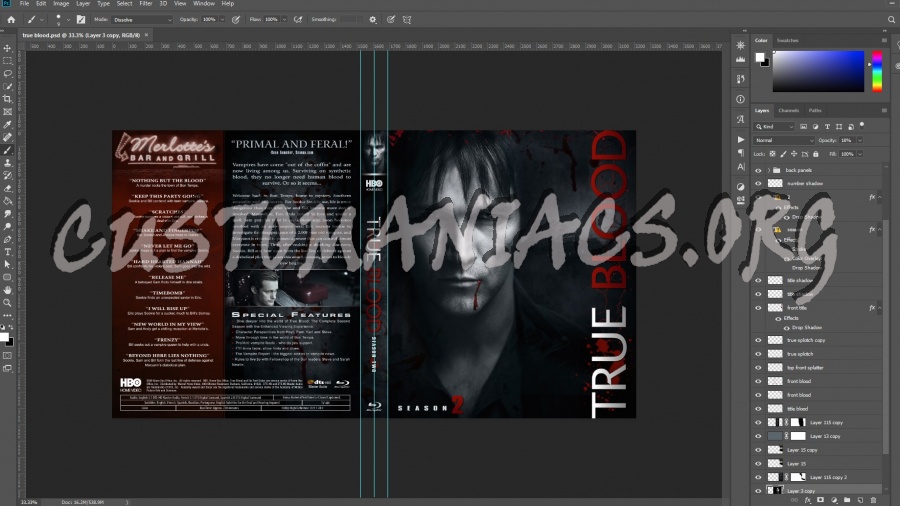Open the Histogram panel icon

(740, 59)
